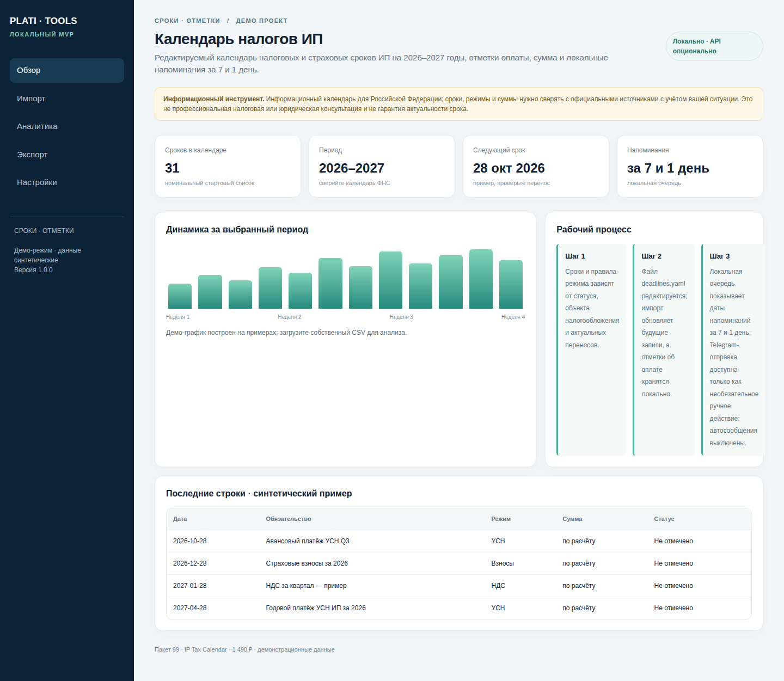
Task: Select the Шаг 3 workflow card
Action: [x=733, y=349]
